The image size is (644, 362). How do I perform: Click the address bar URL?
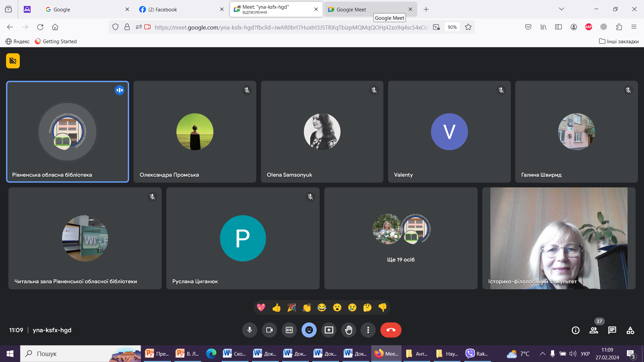[291, 27]
